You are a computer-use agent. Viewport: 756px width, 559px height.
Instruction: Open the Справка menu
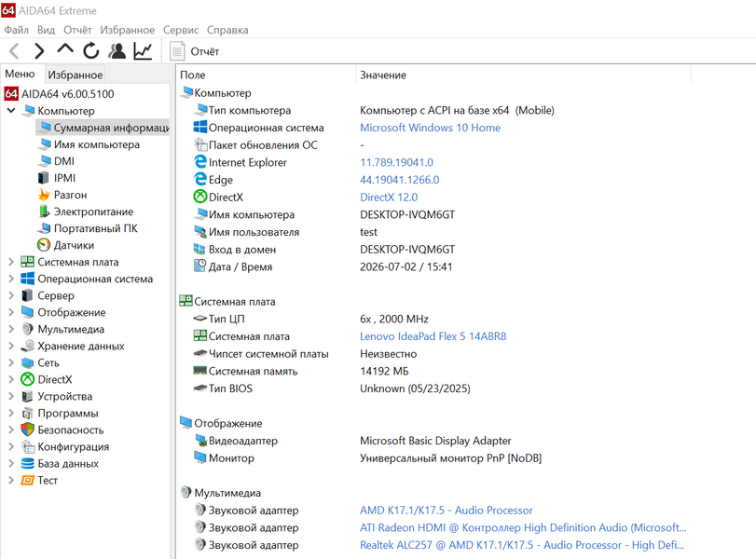(x=227, y=30)
